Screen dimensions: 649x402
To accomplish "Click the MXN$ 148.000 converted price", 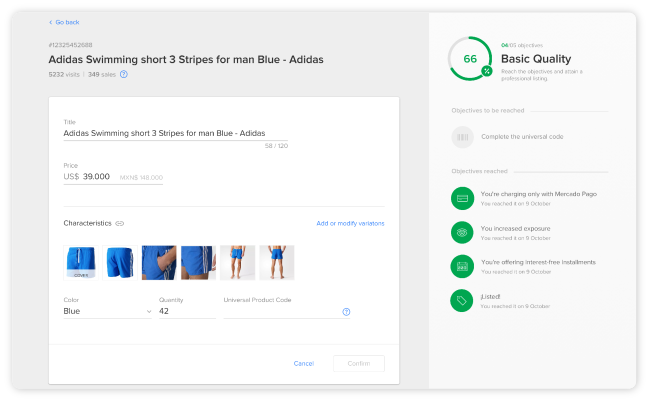I will [x=141, y=178].
